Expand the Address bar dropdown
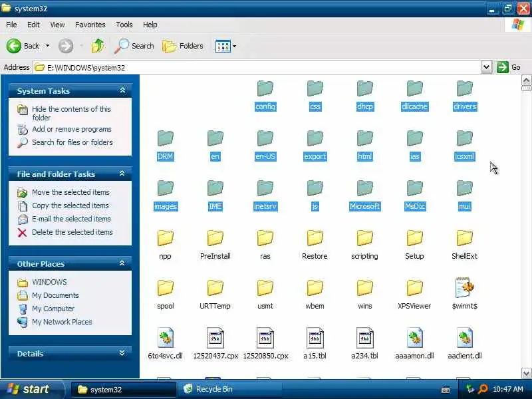The width and height of the screenshot is (532, 399). point(486,67)
